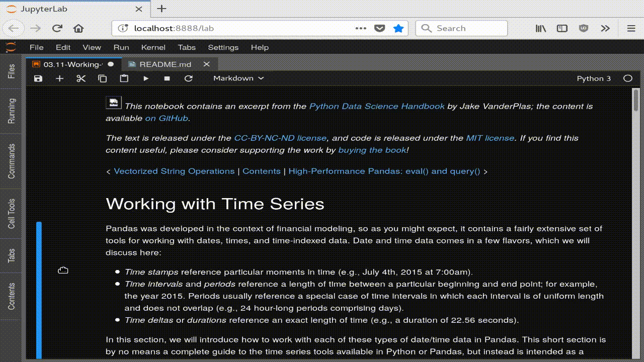Open the Cell Tools sidebar panel
The width and height of the screenshot is (644, 362).
[12, 214]
